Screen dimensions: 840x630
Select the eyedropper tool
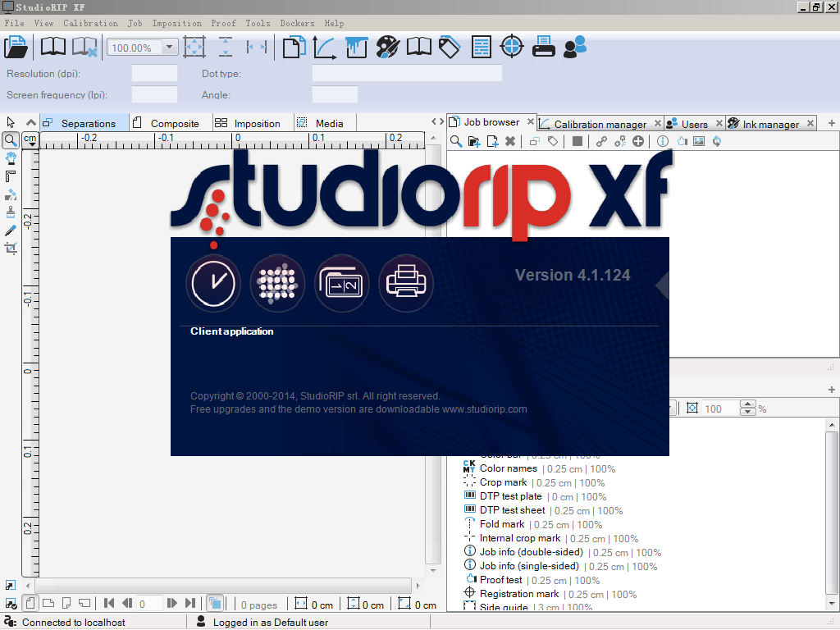pyautogui.click(x=11, y=231)
